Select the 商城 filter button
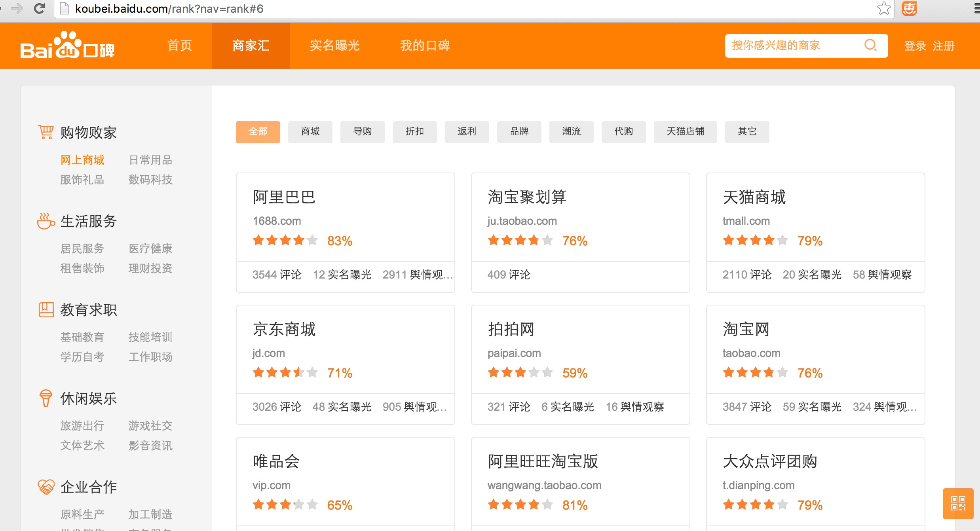 click(x=310, y=132)
